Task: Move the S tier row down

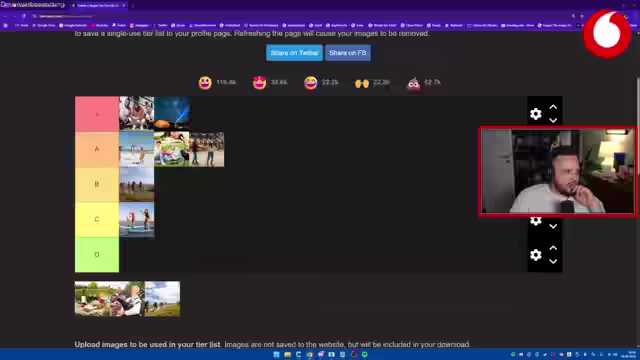Action: [x=553, y=120]
